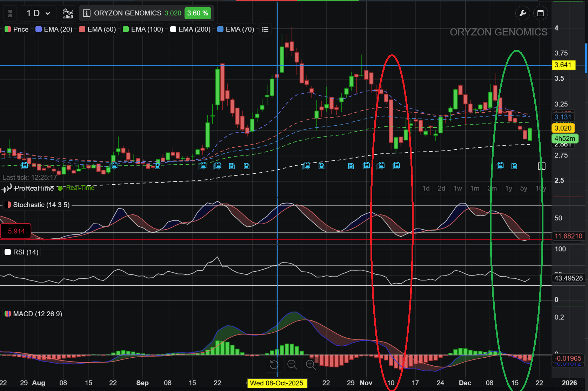Click the Wed 08-Oct-2025 cursor date label

click(x=277, y=383)
